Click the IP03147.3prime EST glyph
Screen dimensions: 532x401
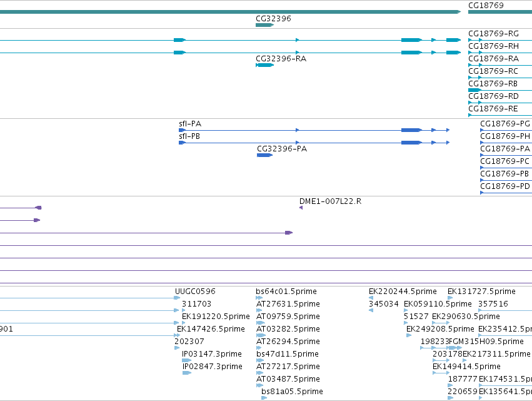point(187,360)
